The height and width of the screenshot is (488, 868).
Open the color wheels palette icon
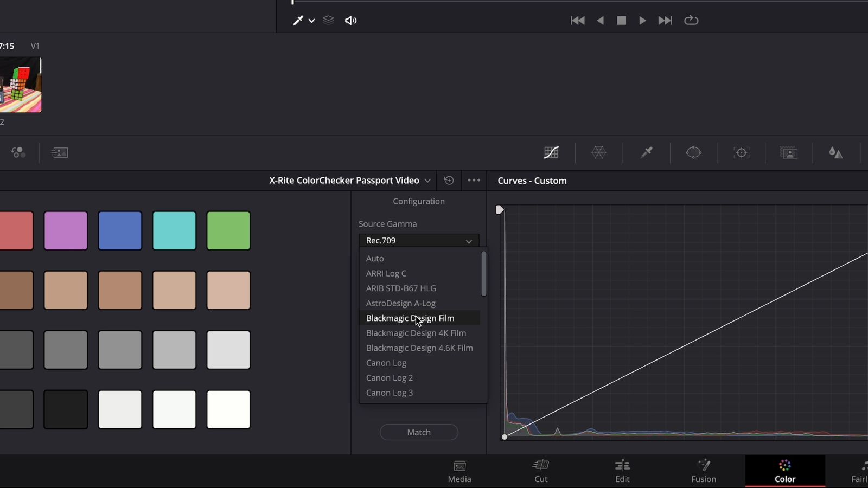[x=18, y=153]
